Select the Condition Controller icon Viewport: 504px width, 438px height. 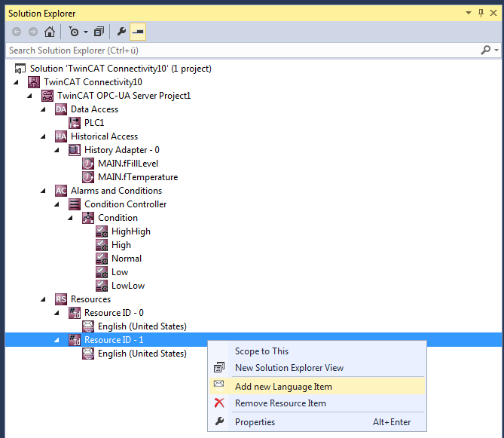75,204
